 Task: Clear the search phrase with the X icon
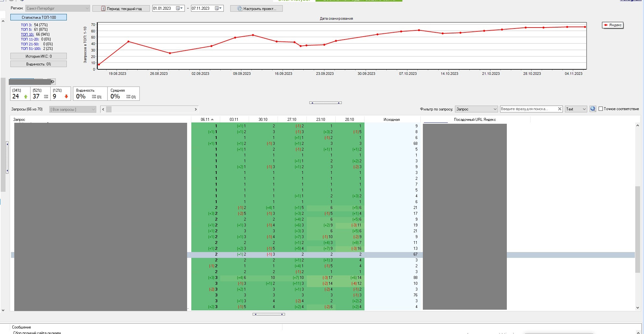560,109
